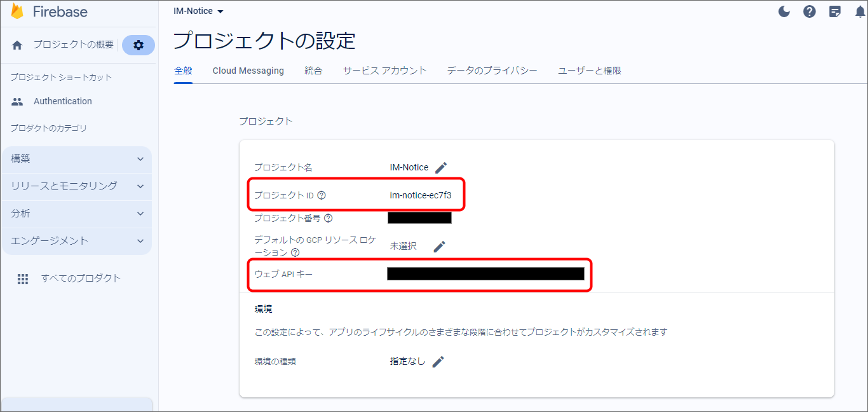Viewport: 868px width, 412px height.
Task: Expand the エンゲージメント category
Action: (x=77, y=241)
